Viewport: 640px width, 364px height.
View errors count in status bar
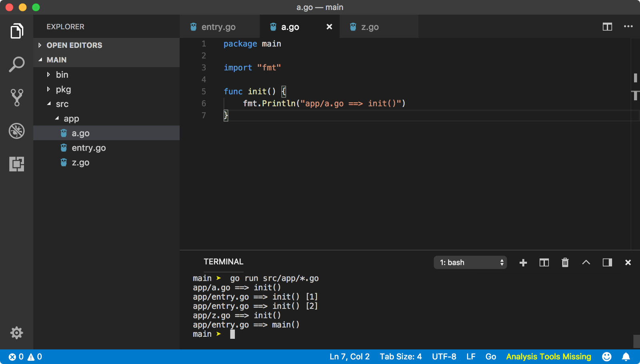coord(16,357)
